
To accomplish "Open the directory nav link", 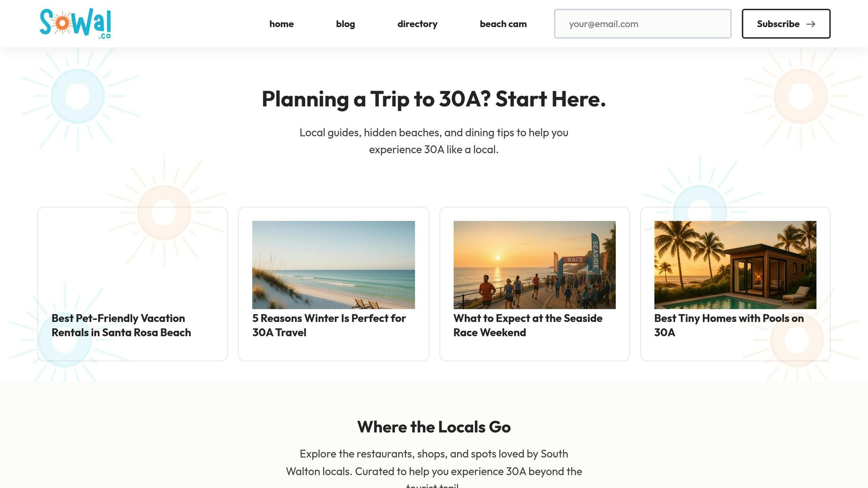I will coord(417,24).
